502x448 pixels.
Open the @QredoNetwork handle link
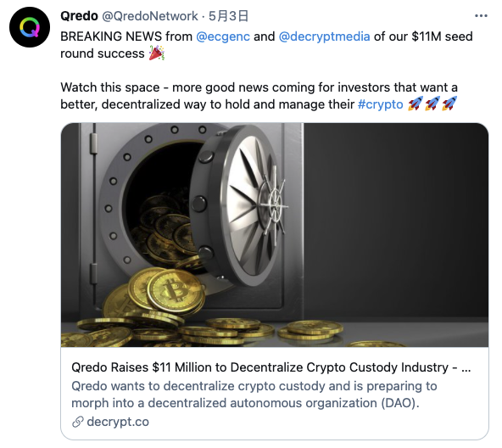[x=150, y=16]
